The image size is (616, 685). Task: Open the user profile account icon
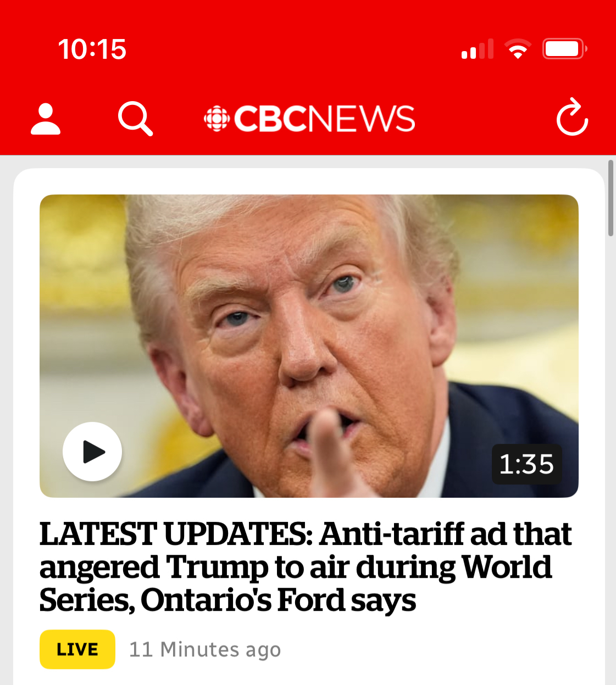pos(46,119)
